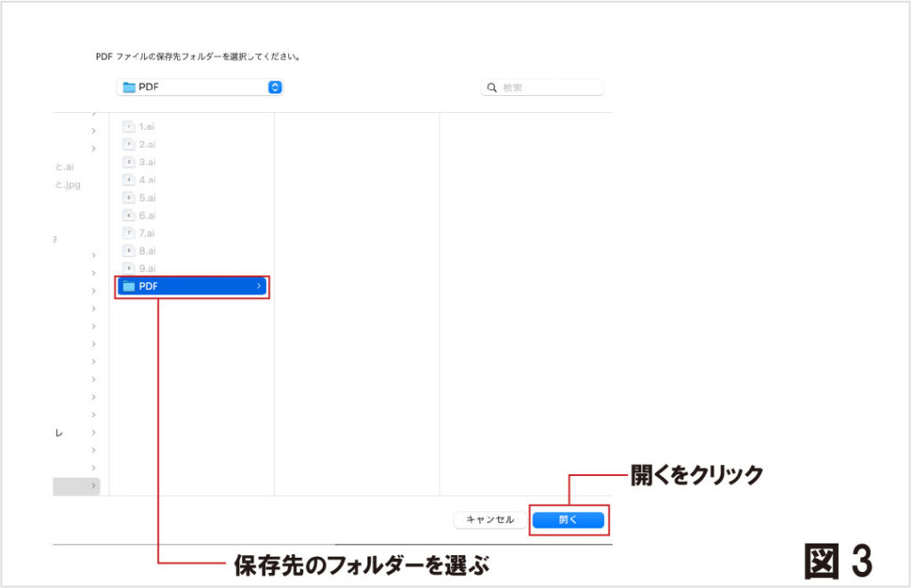Expand the highlighted sidebar item chevron
Screen dimensions: 911x588
pyautogui.click(x=93, y=486)
